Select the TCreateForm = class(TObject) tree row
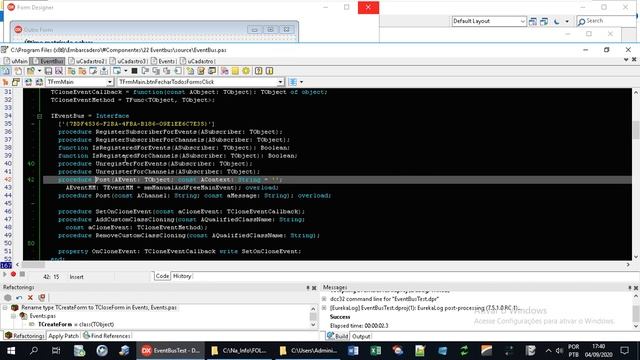The image size is (640, 360). coord(76,324)
